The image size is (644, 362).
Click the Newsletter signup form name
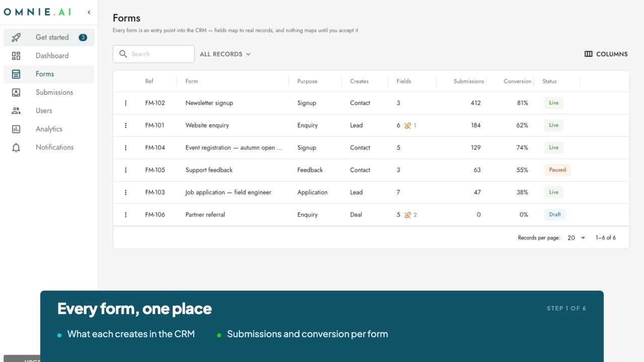click(209, 103)
